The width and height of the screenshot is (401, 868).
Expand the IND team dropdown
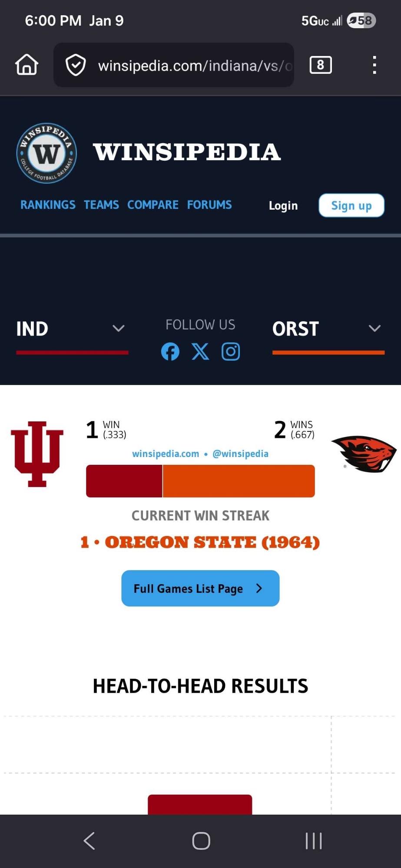coord(118,329)
